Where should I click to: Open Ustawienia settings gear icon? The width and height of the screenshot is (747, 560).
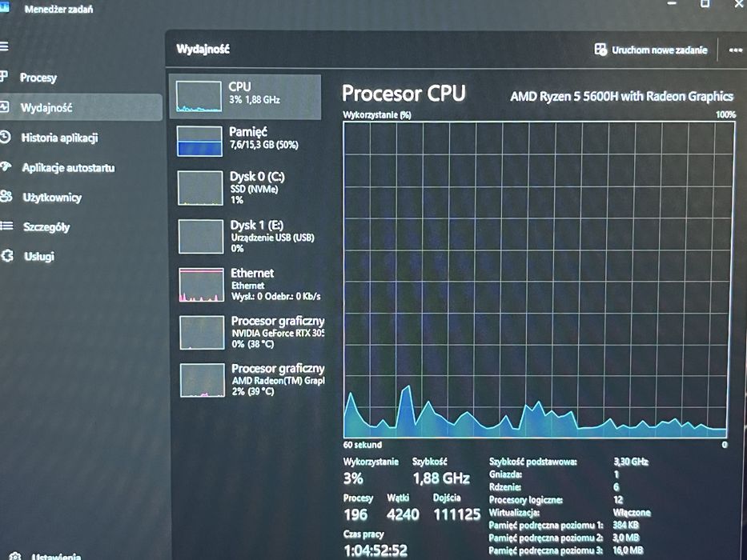pos(15,556)
